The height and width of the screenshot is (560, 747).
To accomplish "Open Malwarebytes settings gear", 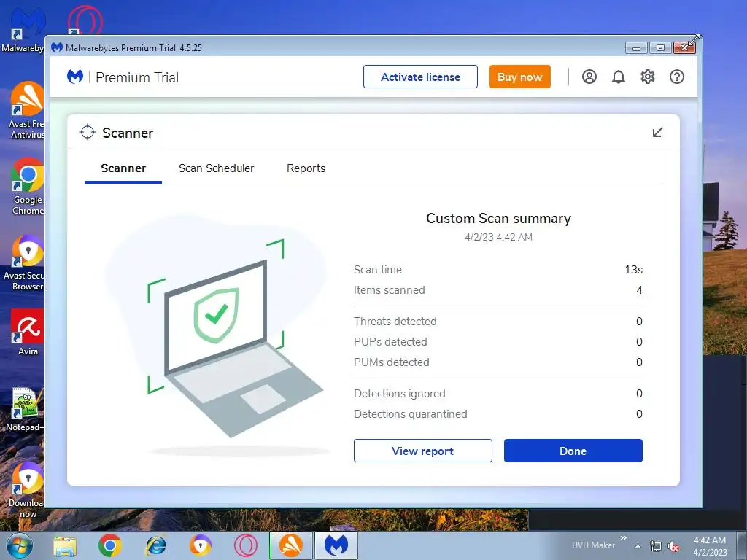I will tap(648, 77).
